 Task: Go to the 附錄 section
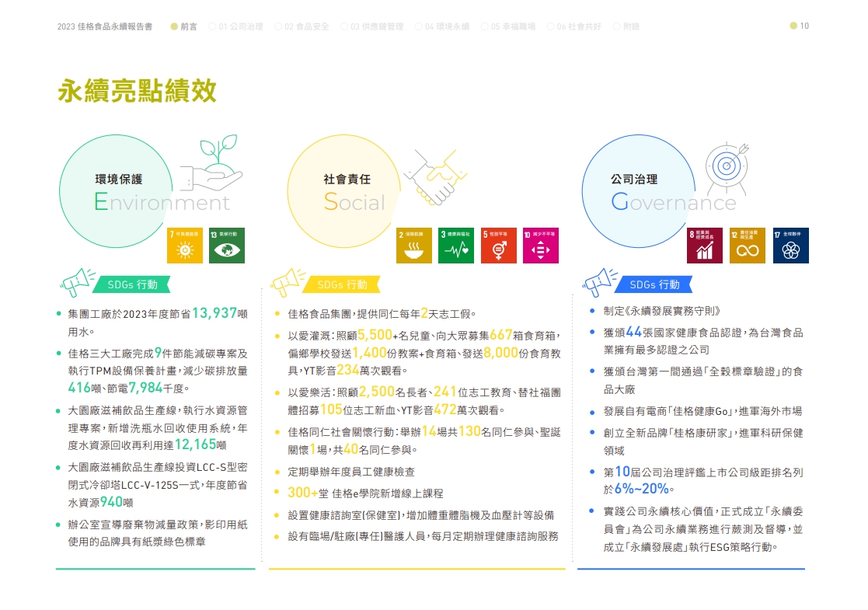(x=626, y=26)
